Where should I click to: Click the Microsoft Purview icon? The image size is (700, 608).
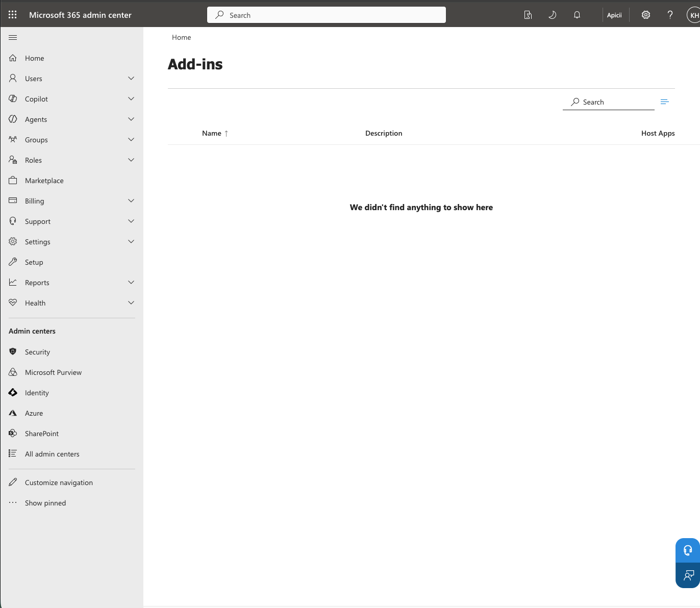click(x=13, y=372)
